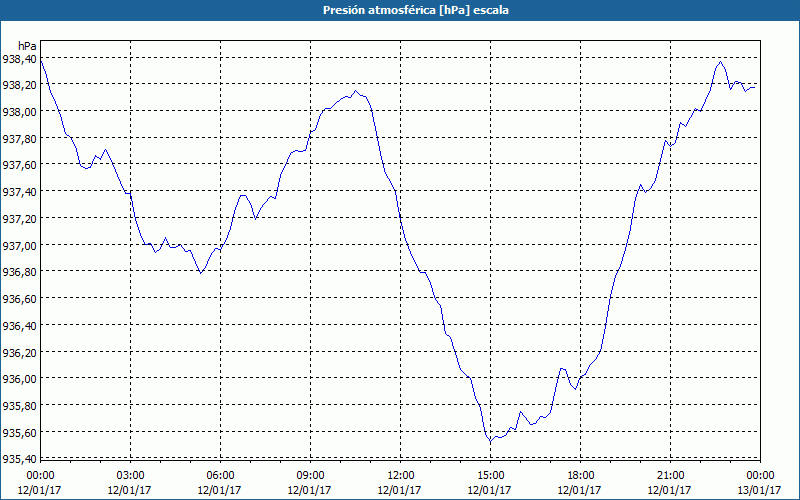The height and width of the screenshot is (500, 800).
Task: Click the 938,20 y-axis value
Action: pos(19,86)
